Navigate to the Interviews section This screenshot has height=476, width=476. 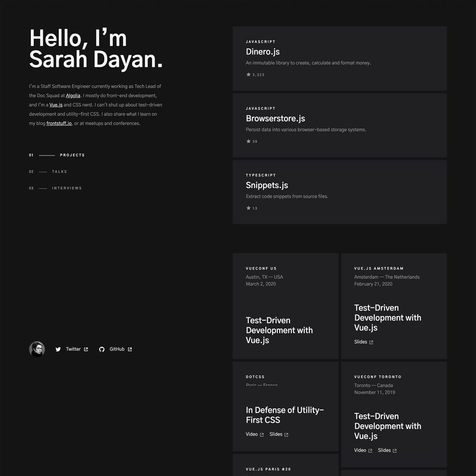67,188
